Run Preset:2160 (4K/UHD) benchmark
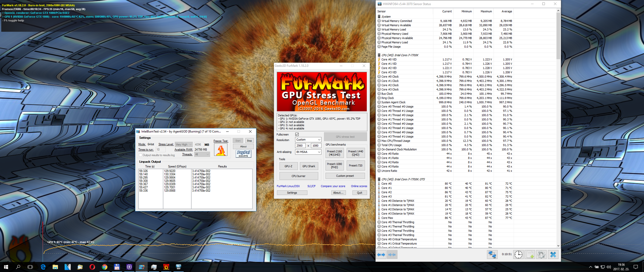 click(x=334, y=153)
